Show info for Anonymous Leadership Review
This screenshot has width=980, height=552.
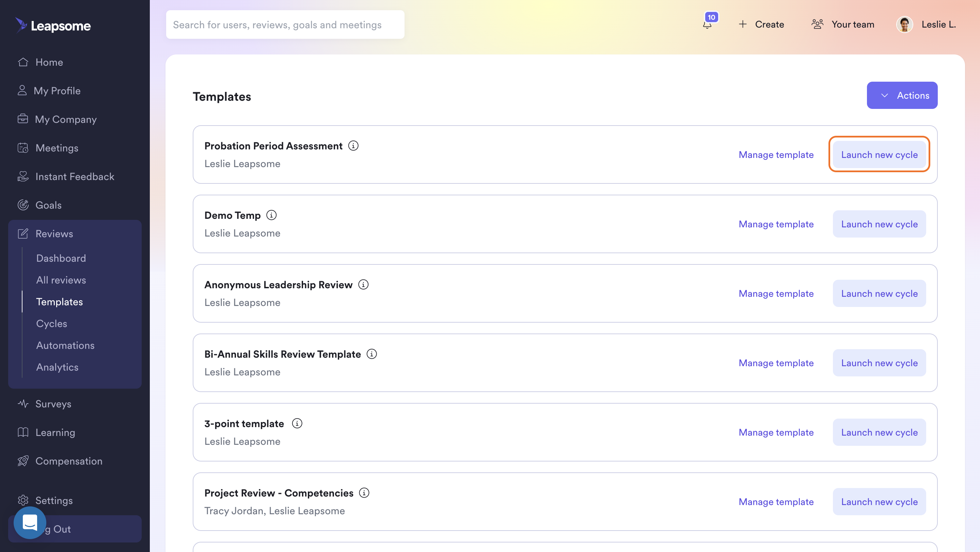363,285
